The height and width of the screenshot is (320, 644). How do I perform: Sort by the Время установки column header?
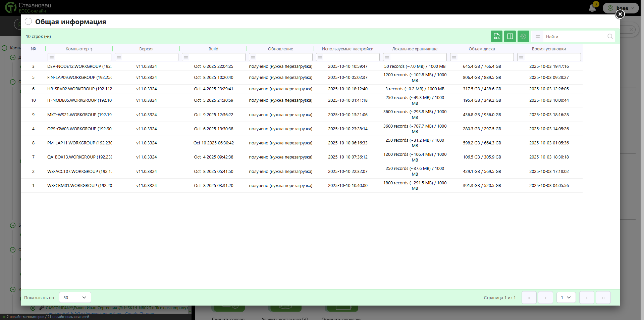(x=549, y=49)
